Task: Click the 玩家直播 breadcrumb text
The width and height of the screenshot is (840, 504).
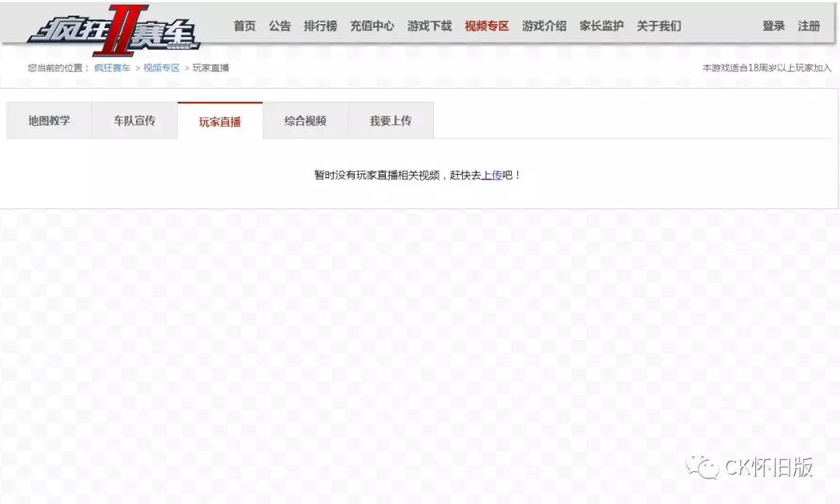Action: (x=211, y=68)
